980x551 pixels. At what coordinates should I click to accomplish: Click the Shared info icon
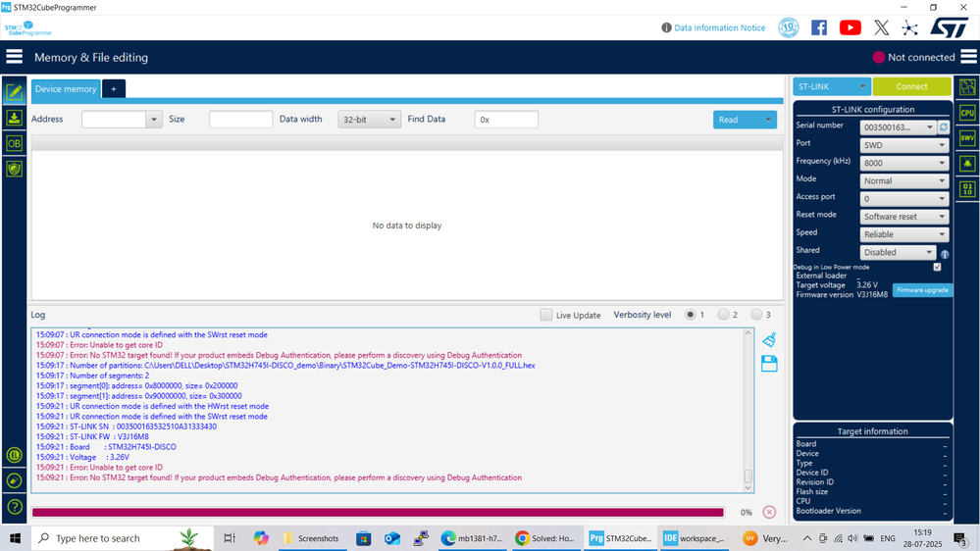[x=945, y=254]
